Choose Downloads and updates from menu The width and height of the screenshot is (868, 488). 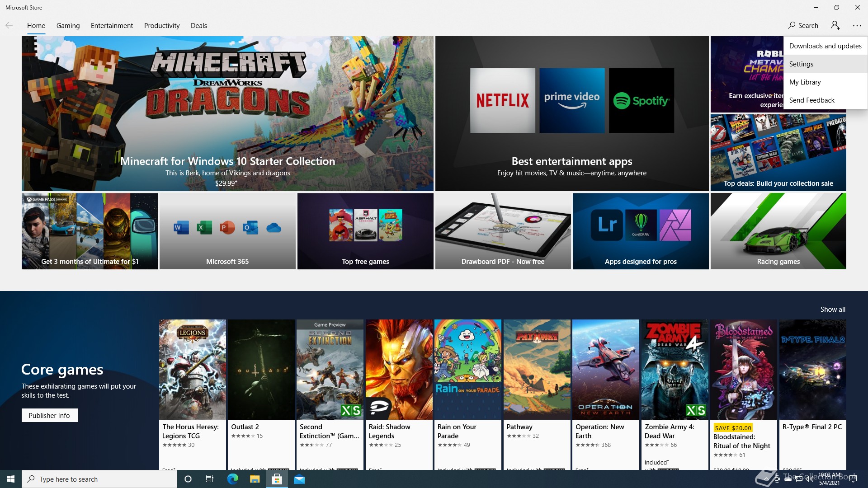[826, 46]
